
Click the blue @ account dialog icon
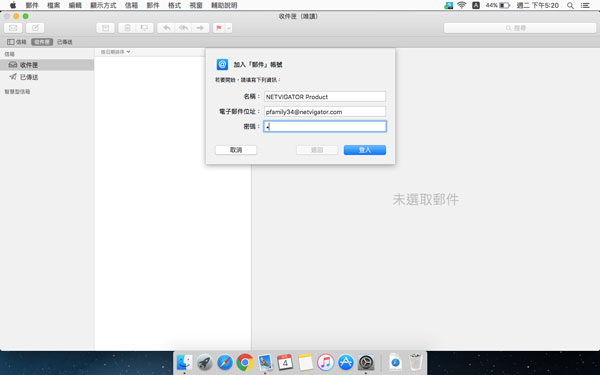(x=222, y=64)
